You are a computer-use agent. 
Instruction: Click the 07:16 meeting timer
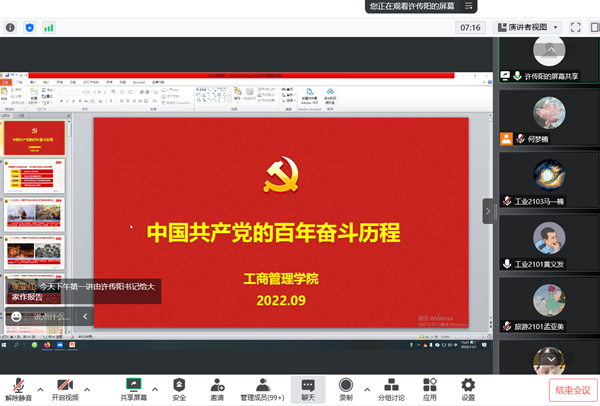point(470,28)
